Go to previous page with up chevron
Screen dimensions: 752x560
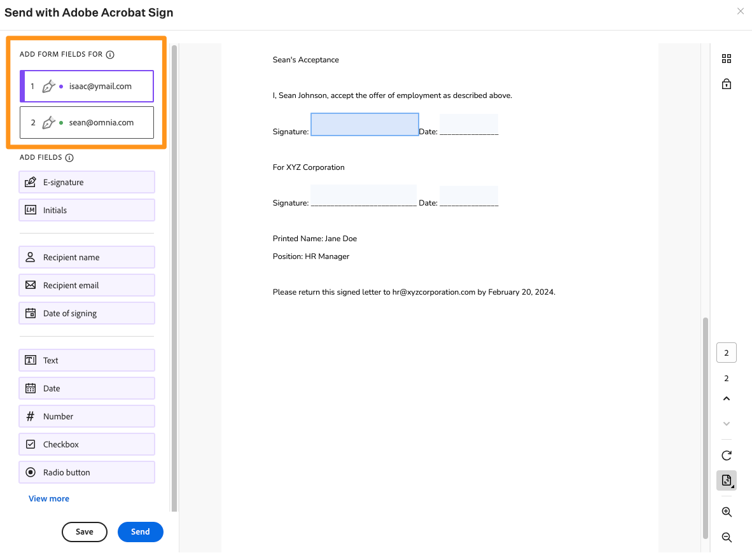pos(727,399)
